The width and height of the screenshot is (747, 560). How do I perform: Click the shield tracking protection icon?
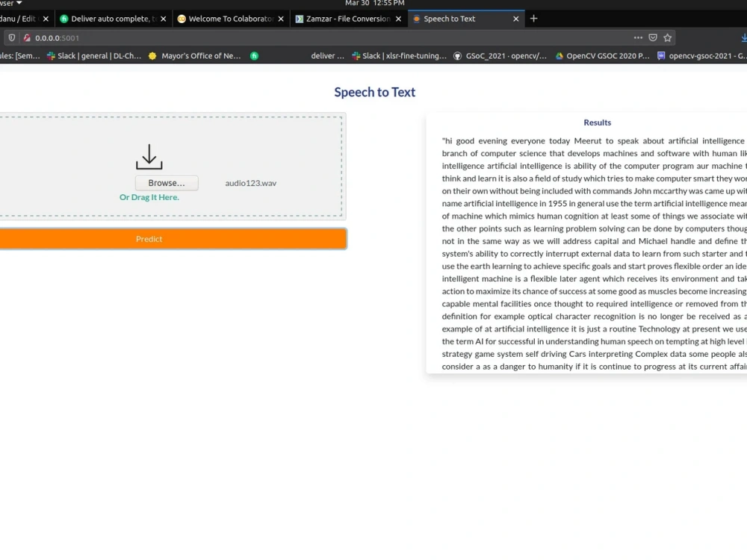(10, 37)
